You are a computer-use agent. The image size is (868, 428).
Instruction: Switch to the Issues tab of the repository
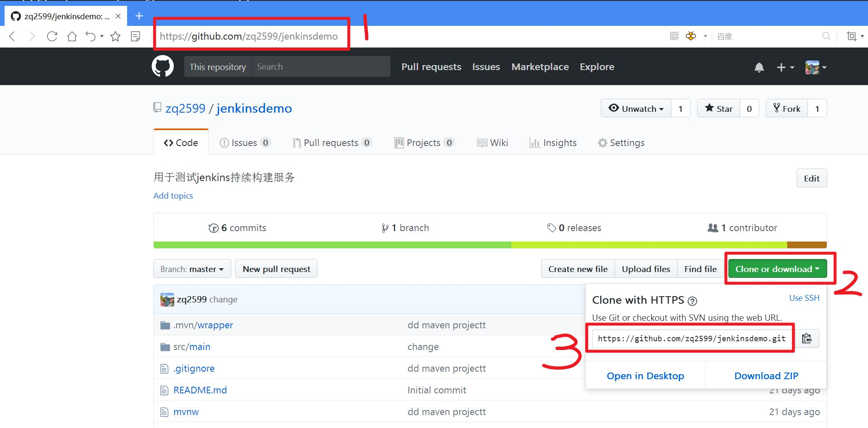pos(245,143)
